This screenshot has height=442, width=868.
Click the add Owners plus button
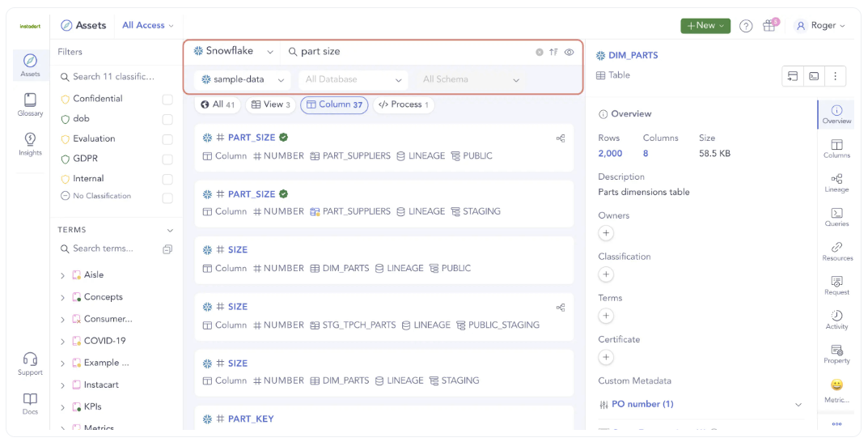606,233
